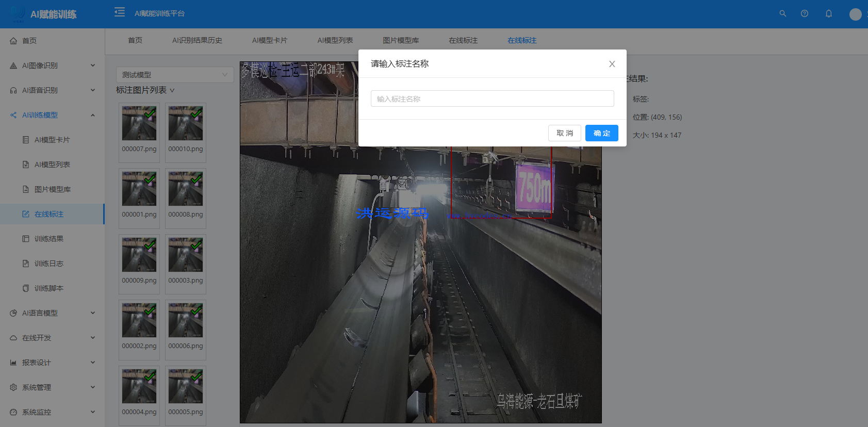Switch to the 图片模型库 tab
868x427 pixels.
pos(401,40)
